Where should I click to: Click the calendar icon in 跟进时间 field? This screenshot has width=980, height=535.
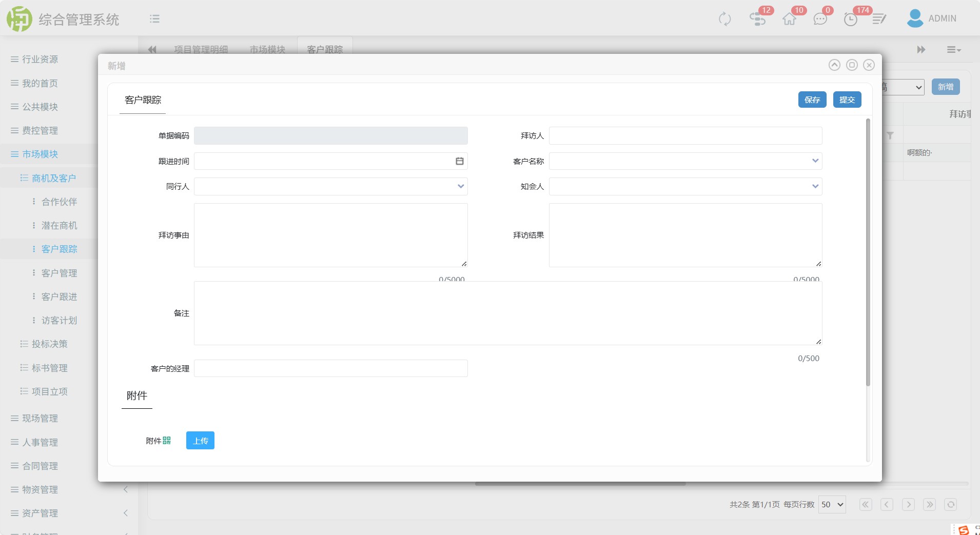coord(459,161)
